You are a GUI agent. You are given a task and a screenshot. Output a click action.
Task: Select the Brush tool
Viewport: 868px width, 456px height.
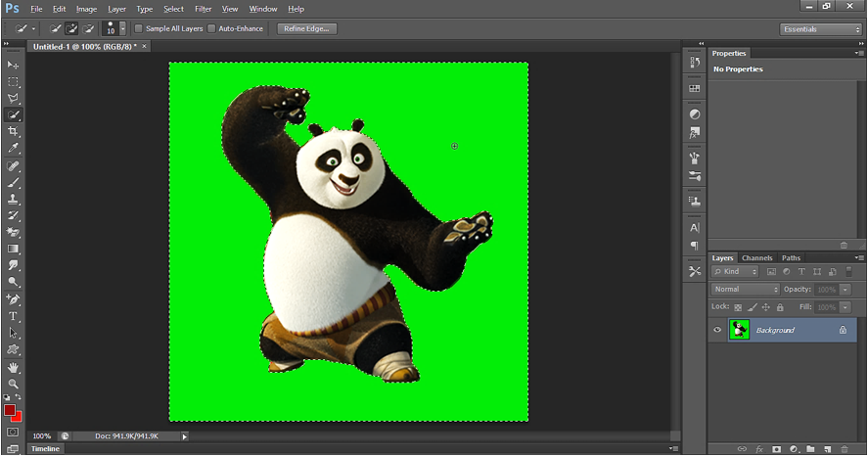(13, 183)
